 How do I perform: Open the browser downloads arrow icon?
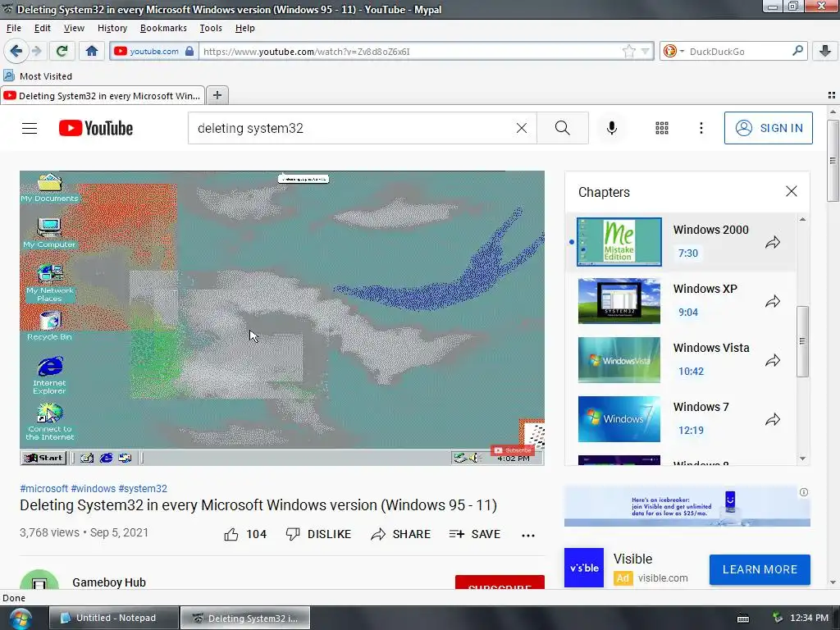click(825, 52)
